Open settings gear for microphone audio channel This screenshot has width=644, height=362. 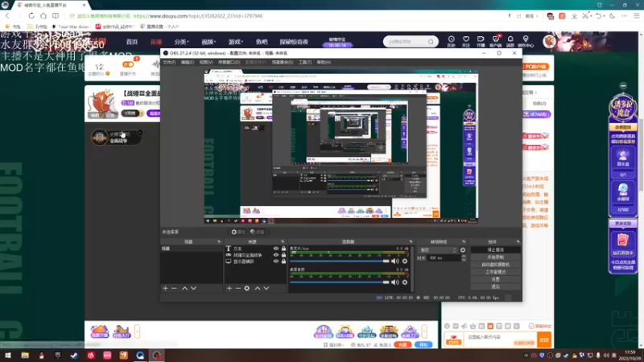405,261
